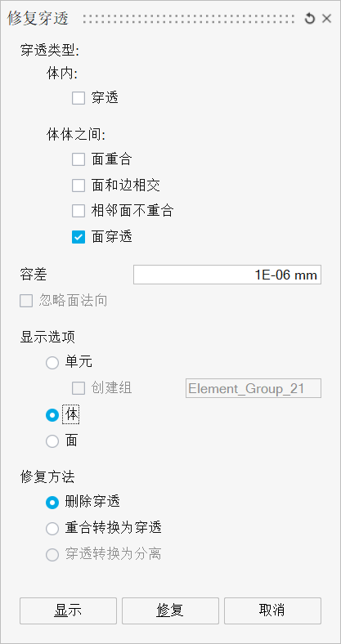This screenshot has width=341, height=644.
Task: Click the reset icon in title bar
Action: tap(309, 19)
